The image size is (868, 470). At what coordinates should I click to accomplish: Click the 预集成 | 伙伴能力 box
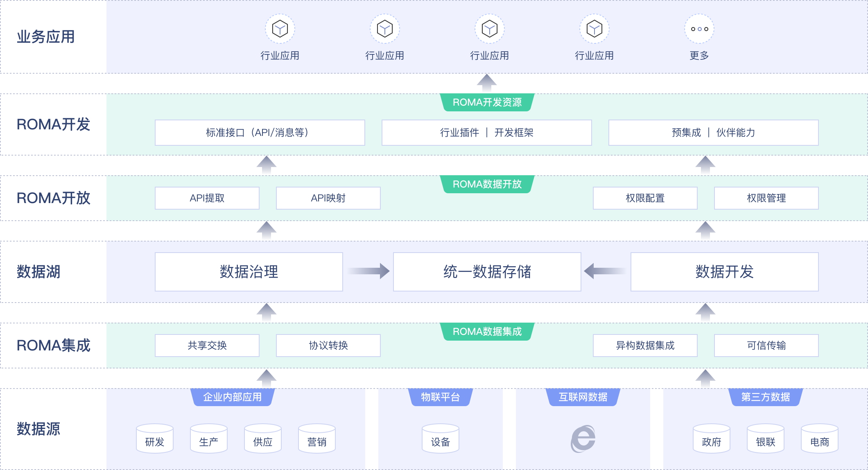[x=714, y=133]
